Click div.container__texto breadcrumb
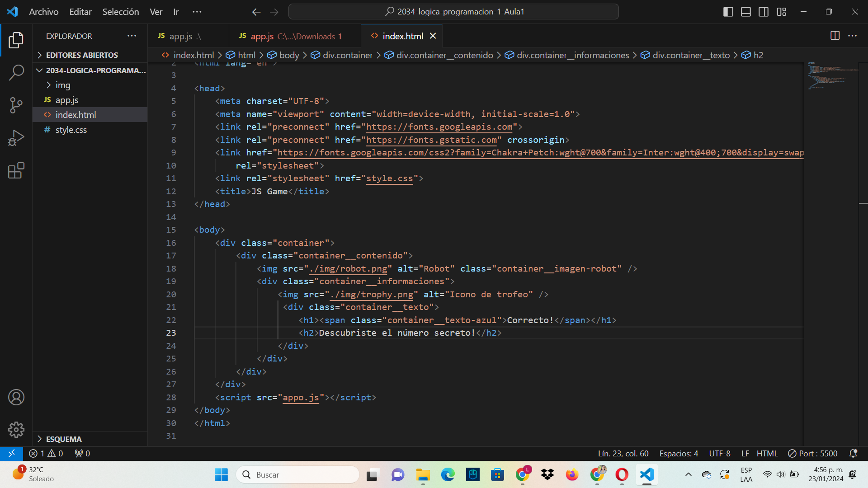The image size is (868, 488). click(685, 55)
